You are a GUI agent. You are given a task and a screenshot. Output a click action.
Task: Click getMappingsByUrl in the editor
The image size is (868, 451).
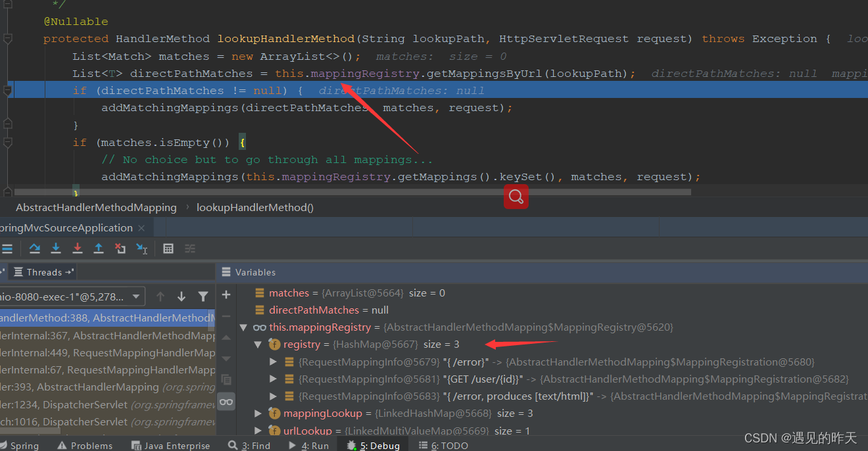(x=487, y=73)
